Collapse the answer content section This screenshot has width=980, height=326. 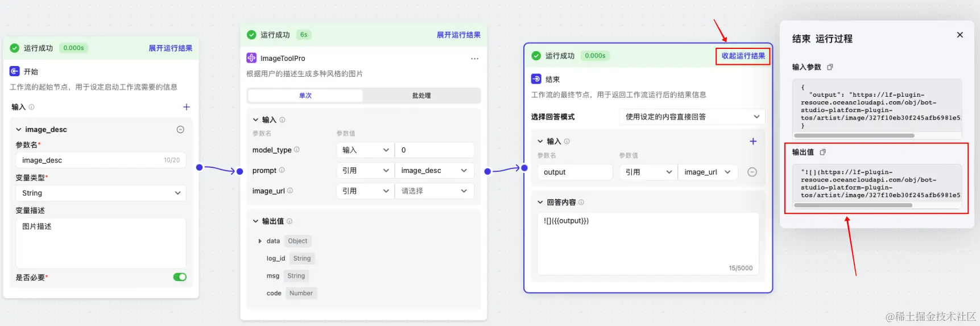tap(540, 202)
